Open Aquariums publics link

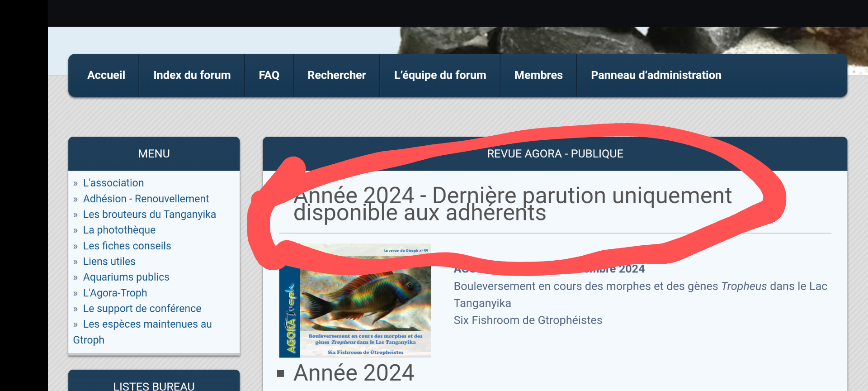point(126,277)
